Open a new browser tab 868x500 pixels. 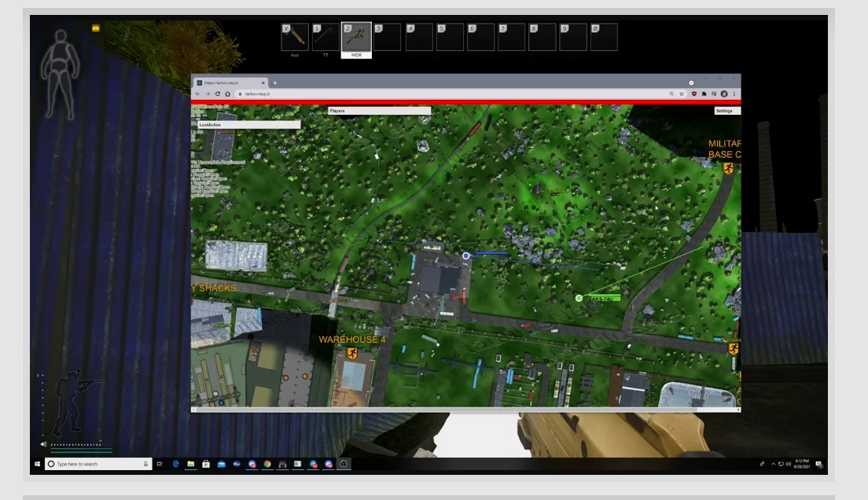(275, 83)
